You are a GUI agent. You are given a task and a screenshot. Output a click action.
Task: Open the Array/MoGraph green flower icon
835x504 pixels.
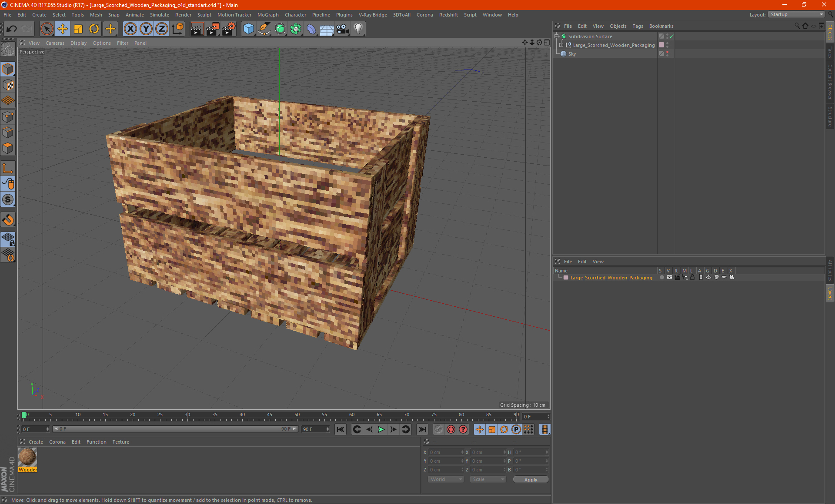point(296,29)
